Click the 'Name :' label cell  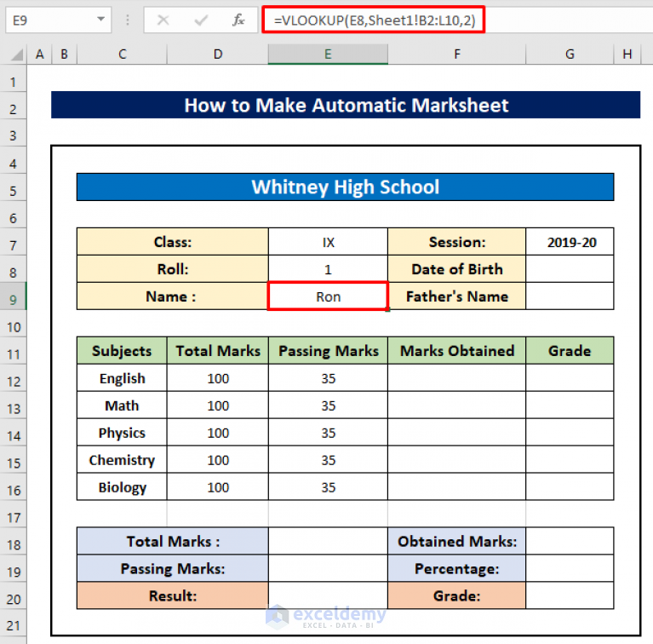click(173, 296)
